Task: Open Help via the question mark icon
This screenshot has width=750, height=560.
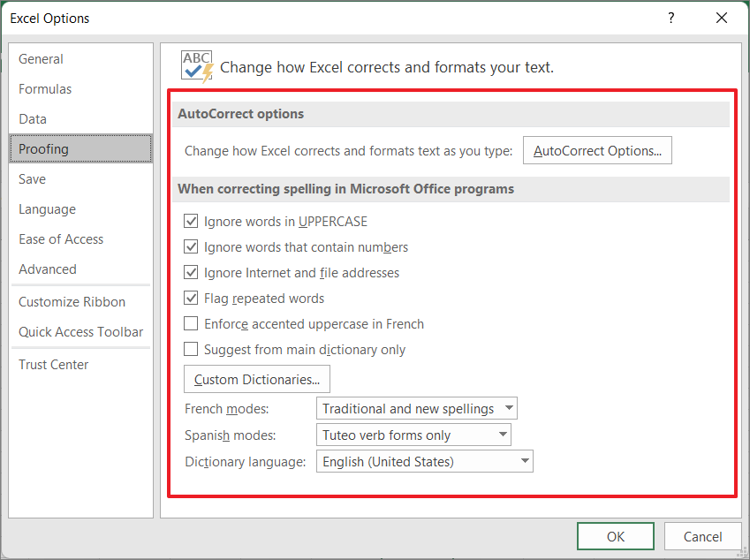Action: 670,18
